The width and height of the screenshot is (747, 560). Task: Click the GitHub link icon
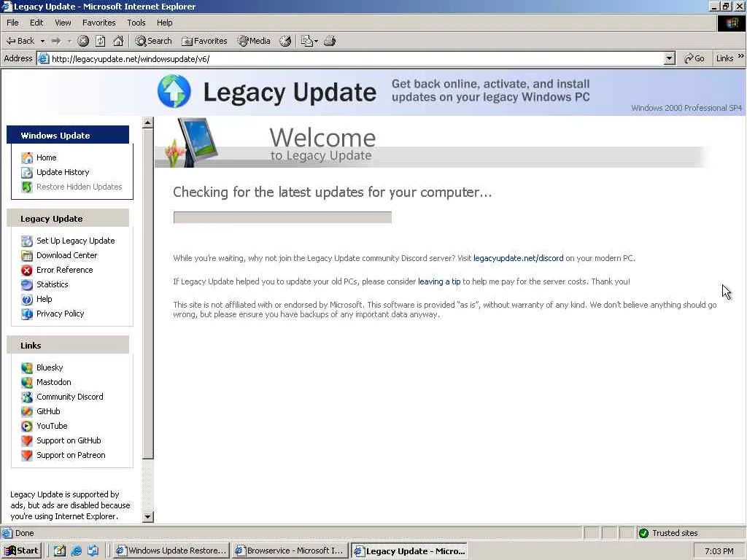tap(27, 412)
